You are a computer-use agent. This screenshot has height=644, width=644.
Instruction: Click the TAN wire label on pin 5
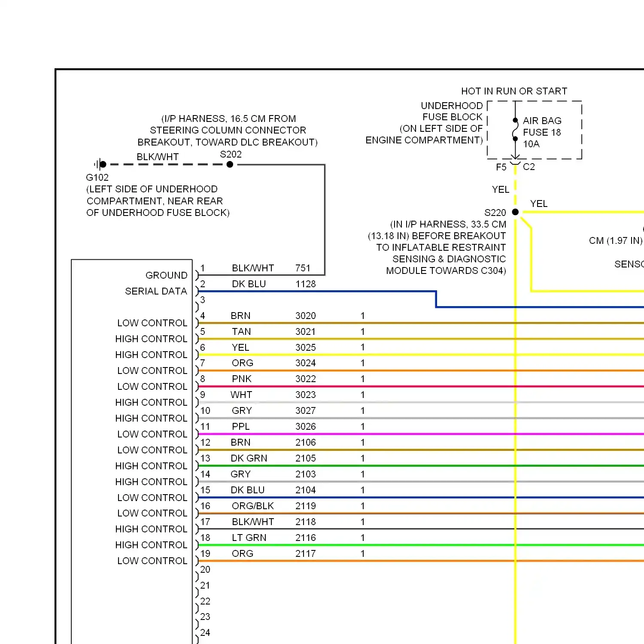[241, 331]
